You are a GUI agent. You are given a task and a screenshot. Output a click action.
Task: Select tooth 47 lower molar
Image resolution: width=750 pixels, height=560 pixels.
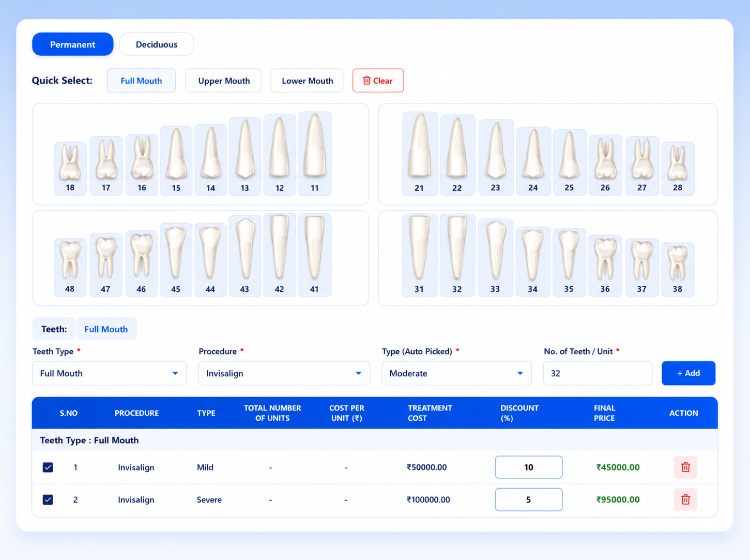coord(106,265)
